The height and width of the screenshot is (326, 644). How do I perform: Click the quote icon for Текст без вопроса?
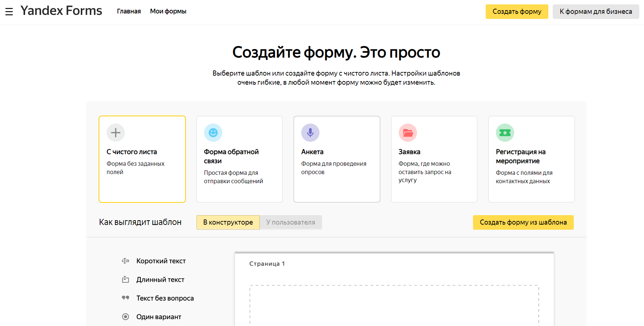pyautogui.click(x=126, y=298)
